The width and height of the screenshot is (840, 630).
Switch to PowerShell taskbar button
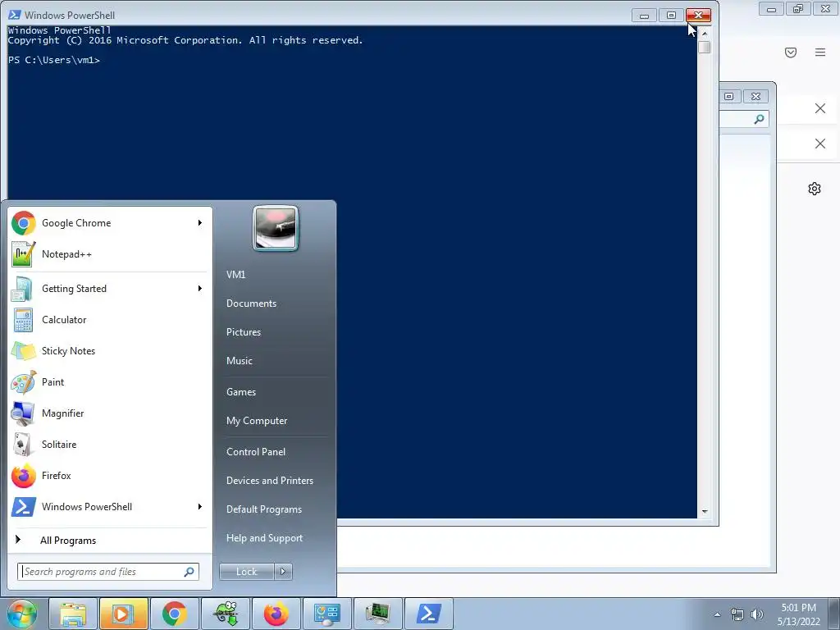(428, 614)
